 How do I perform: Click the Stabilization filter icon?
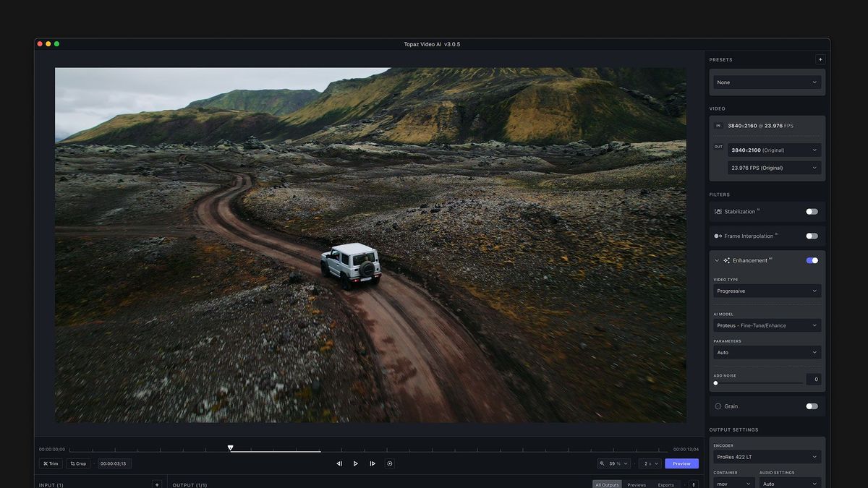click(719, 211)
